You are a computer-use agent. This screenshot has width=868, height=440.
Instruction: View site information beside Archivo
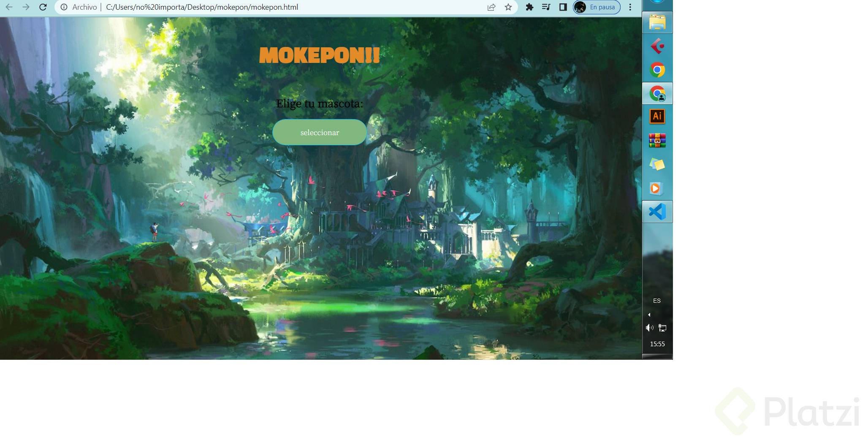(x=64, y=7)
